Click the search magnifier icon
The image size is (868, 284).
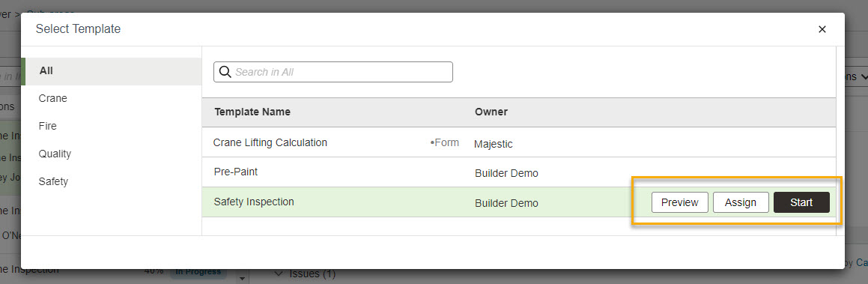click(225, 71)
